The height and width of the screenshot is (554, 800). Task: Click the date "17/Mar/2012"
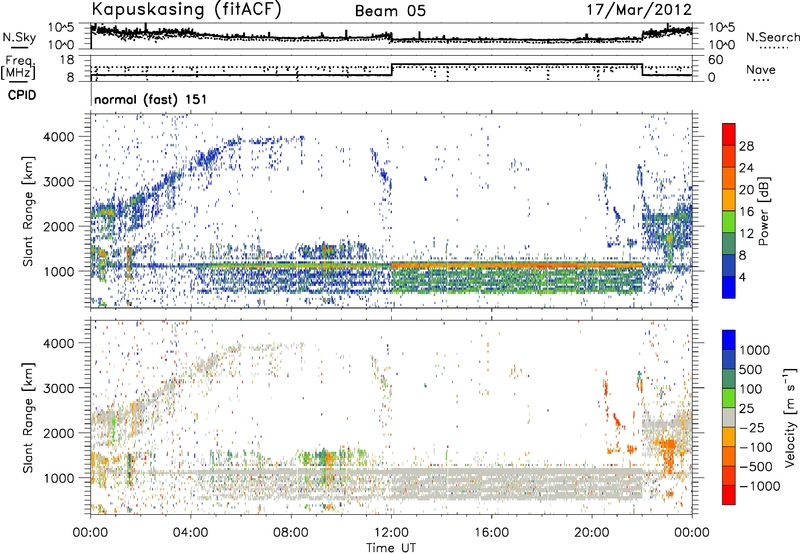click(x=639, y=9)
